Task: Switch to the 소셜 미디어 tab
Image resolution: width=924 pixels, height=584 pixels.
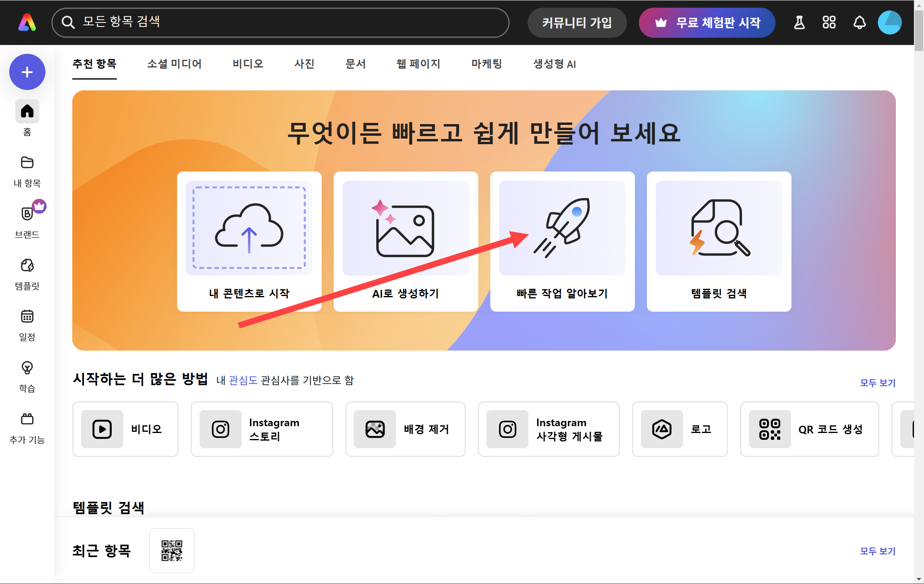Action: pos(174,64)
